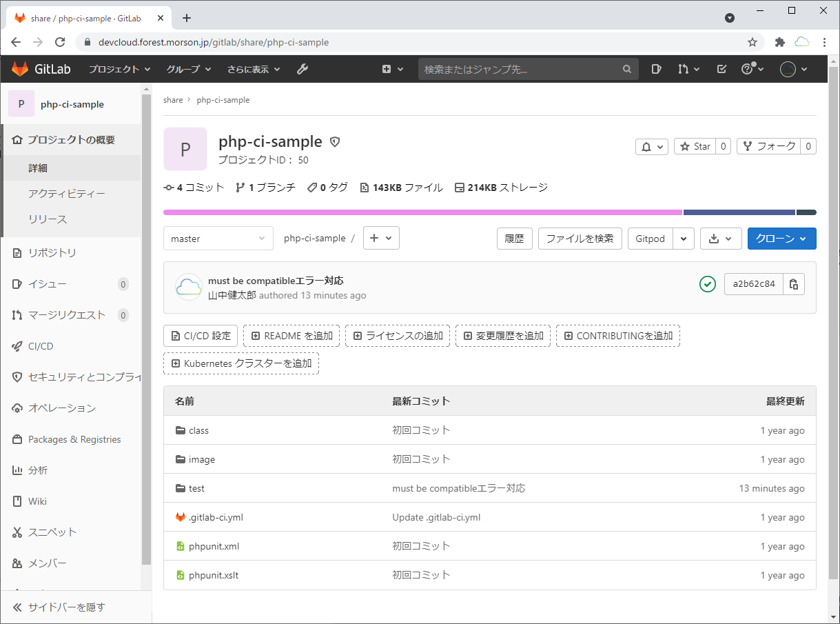Select CI/CD in the left sidebar
Image resolution: width=840 pixels, height=624 pixels.
(x=41, y=346)
